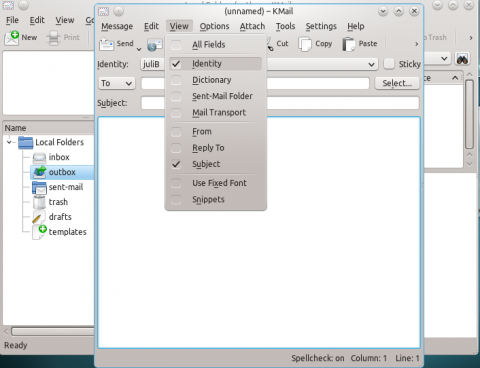Viewport: 480px width, 368px height.
Task: Click the sort arrow in message list header
Action: coord(455,78)
